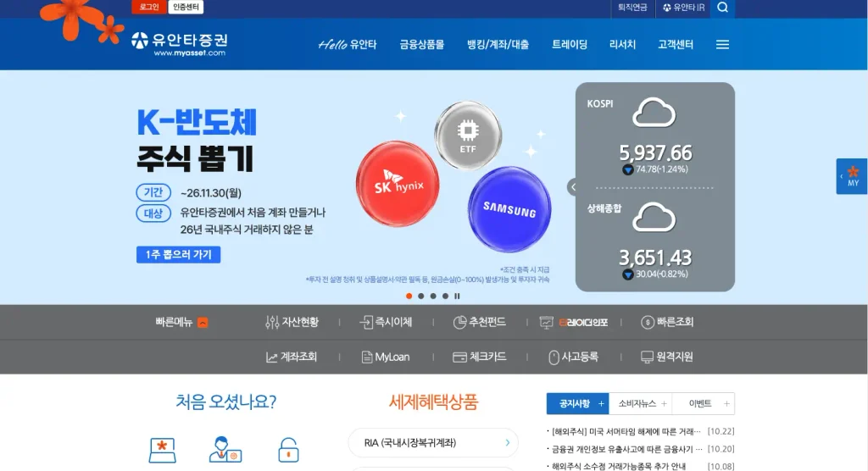The height and width of the screenshot is (471, 868).
Task: Click the 상해종합 cloud weather icon
Action: tap(654, 218)
